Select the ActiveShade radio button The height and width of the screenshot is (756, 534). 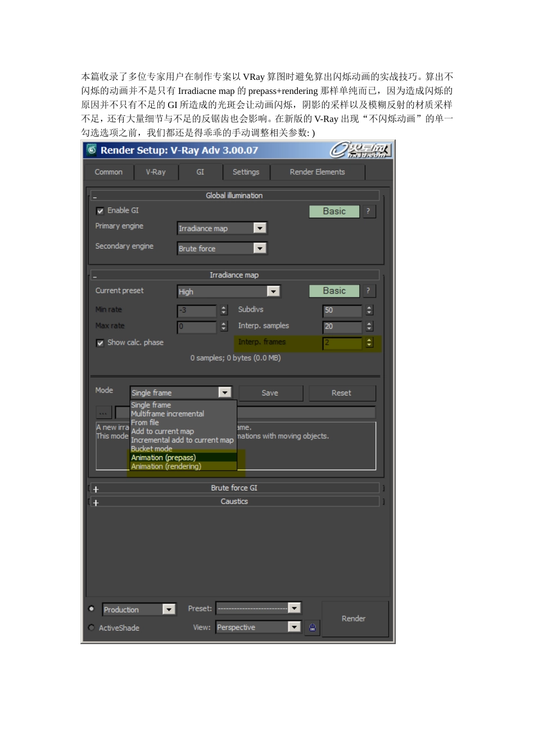pyautogui.click(x=92, y=628)
